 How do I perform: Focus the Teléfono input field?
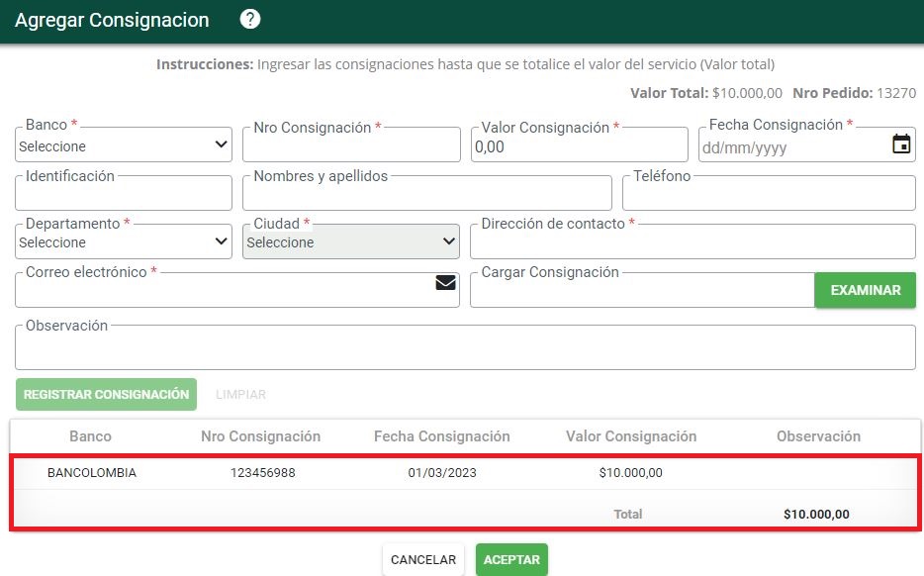[x=769, y=193]
